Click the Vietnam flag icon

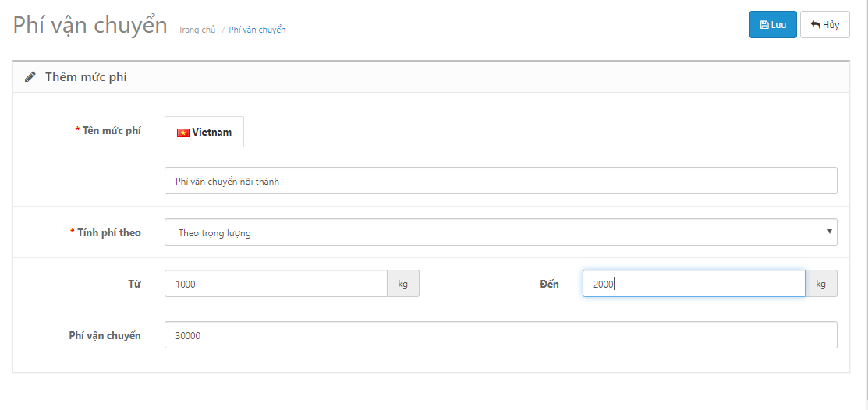(182, 133)
